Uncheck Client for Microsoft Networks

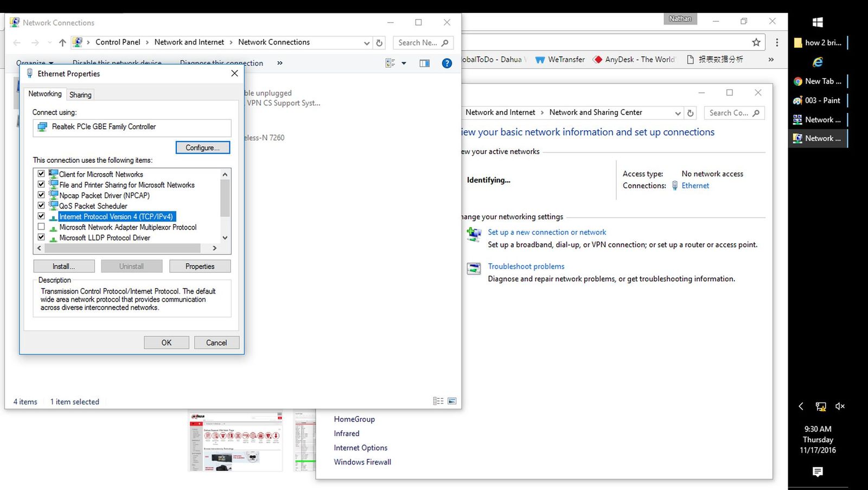[x=41, y=174]
